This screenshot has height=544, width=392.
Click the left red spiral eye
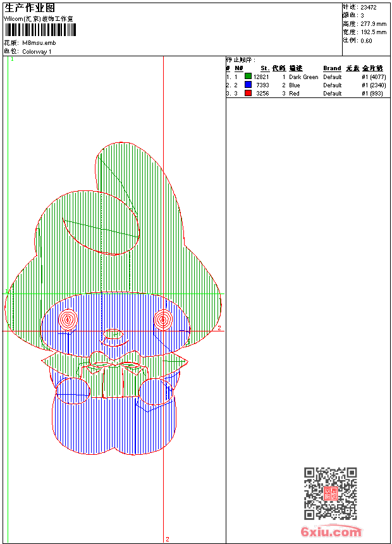click(68, 319)
